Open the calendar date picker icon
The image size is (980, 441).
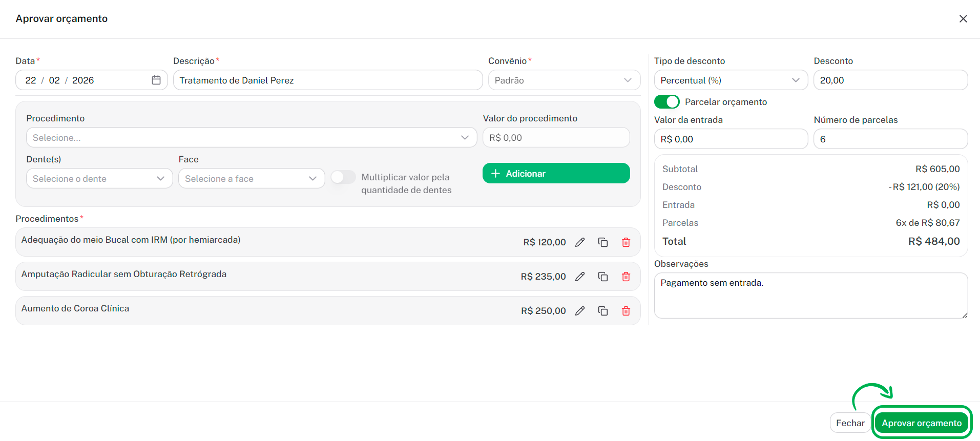click(156, 80)
